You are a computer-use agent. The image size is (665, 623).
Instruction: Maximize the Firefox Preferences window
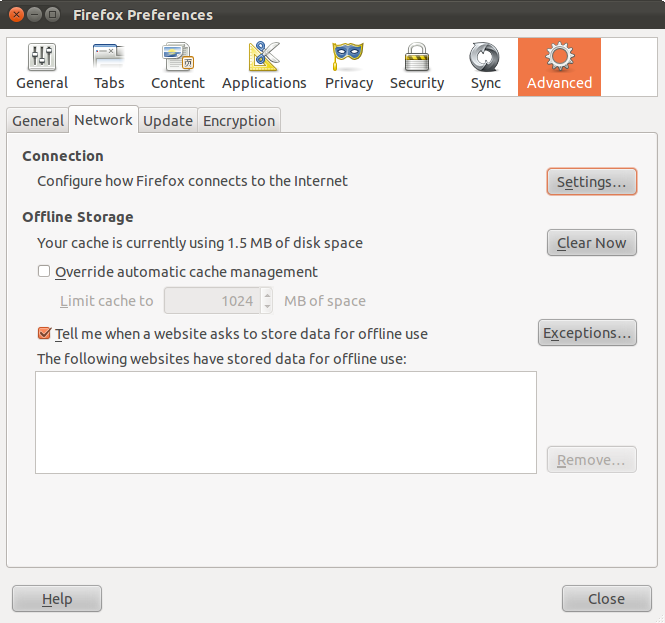pos(53,15)
